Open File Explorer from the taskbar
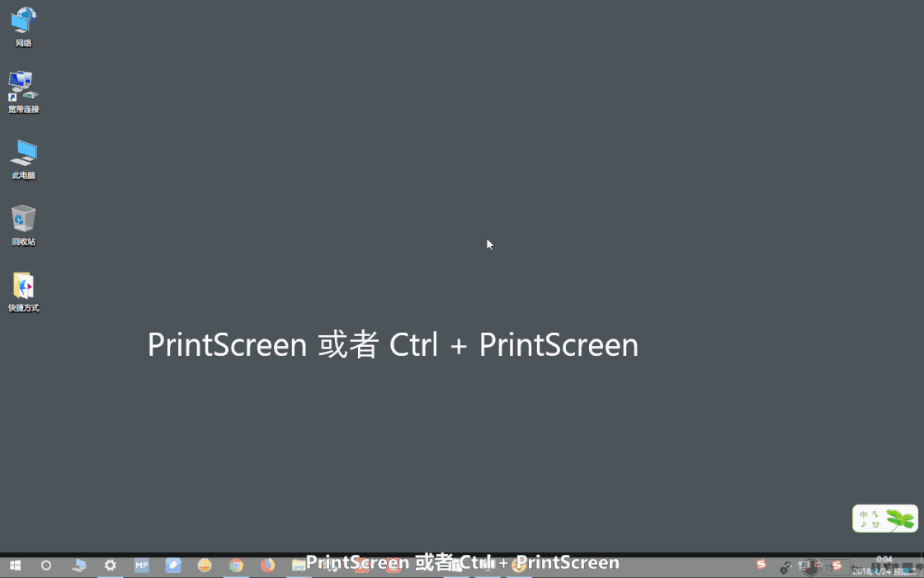The width and height of the screenshot is (924, 578). [x=299, y=566]
